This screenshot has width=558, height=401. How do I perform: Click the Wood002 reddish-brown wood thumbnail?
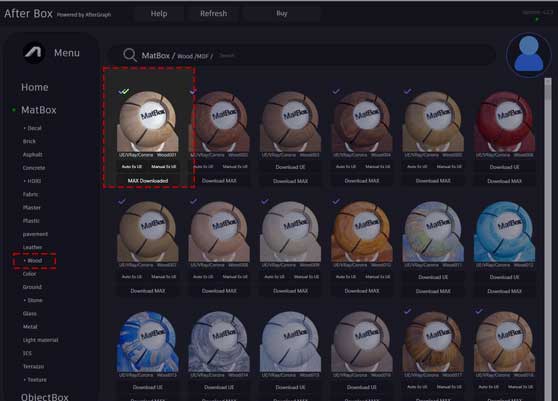coord(219,121)
